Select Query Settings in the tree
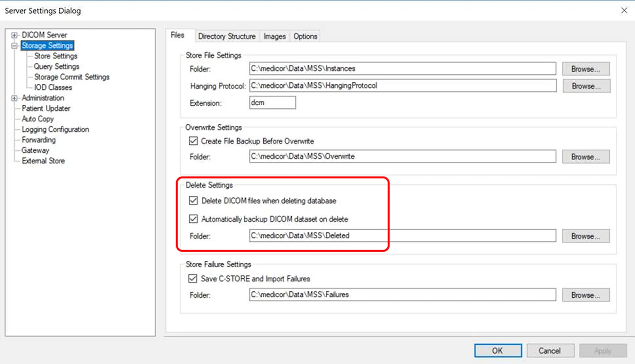 [56, 67]
